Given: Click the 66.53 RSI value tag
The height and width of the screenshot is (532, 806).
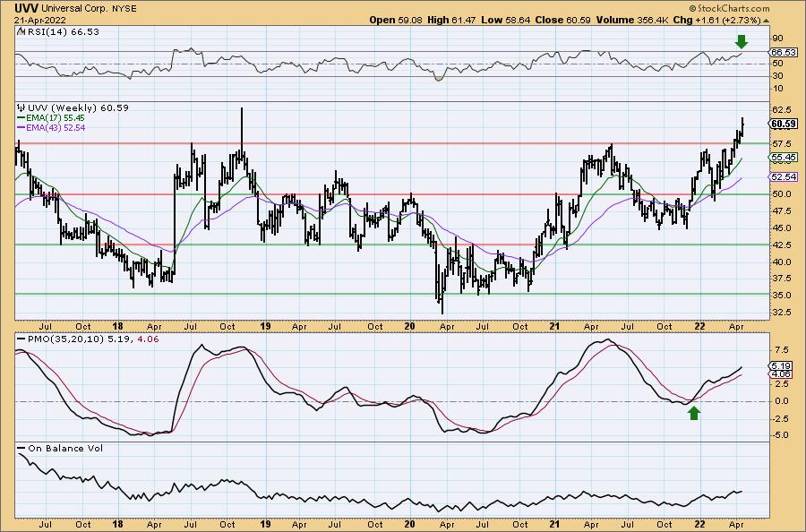Looking at the screenshot, I should 784,53.
